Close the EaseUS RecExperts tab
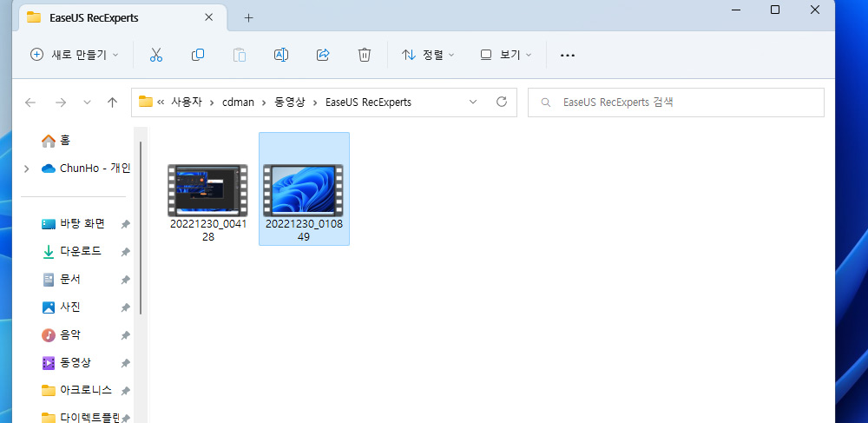The width and height of the screenshot is (868, 423). point(208,17)
